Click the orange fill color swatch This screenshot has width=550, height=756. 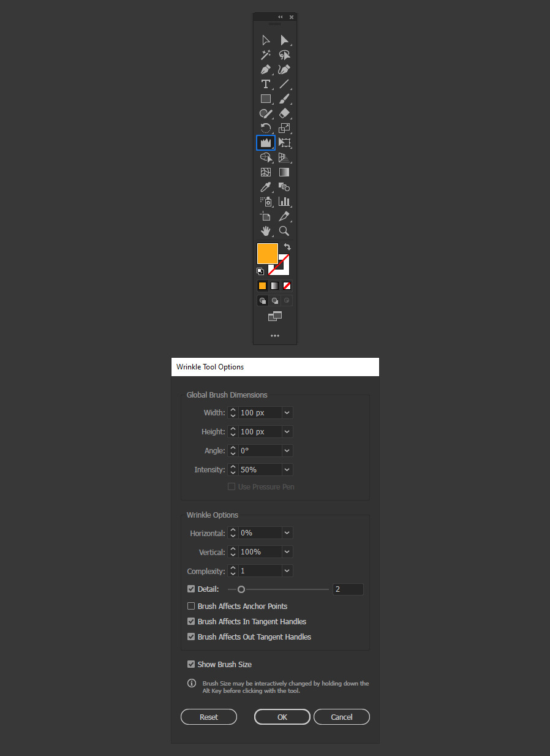(267, 252)
